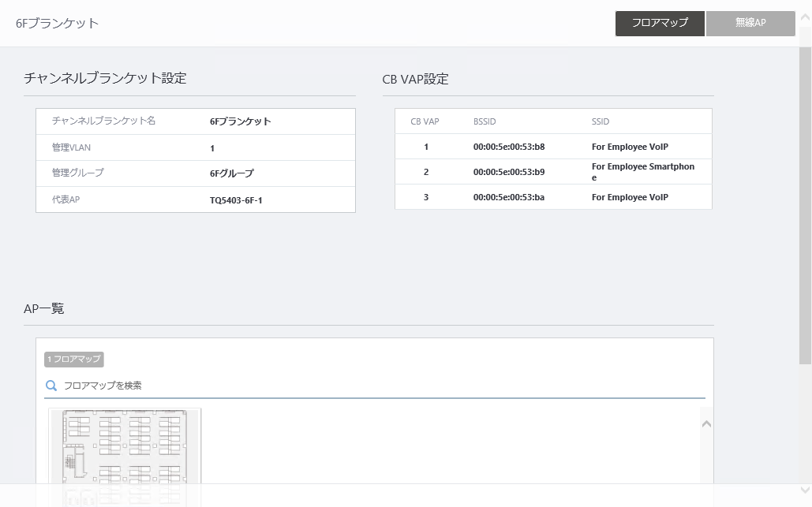Screen dimensions: 812x507
Task: Select BSSID 00:00:5e:00:53:b9
Action: coord(509,172)
